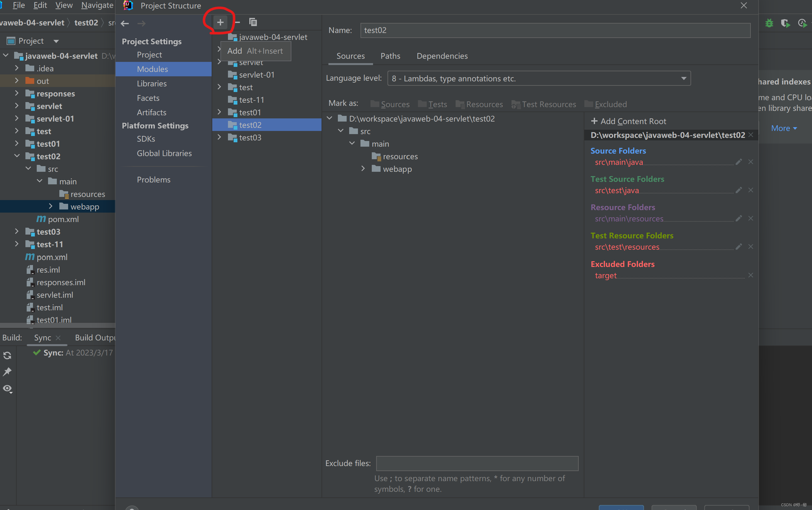Click the back navigation arrow

click(125, 23)
